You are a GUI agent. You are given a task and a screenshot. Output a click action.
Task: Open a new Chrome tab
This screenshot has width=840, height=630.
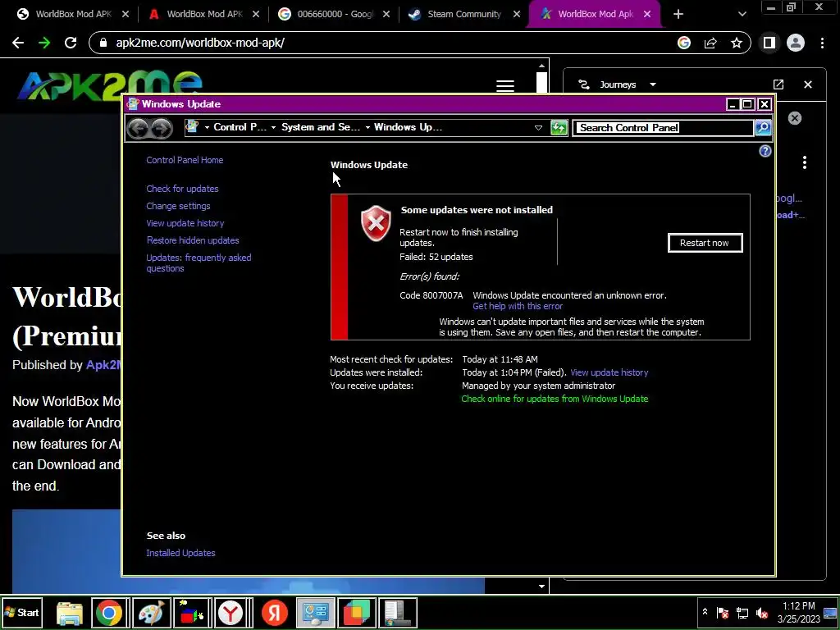678,15
